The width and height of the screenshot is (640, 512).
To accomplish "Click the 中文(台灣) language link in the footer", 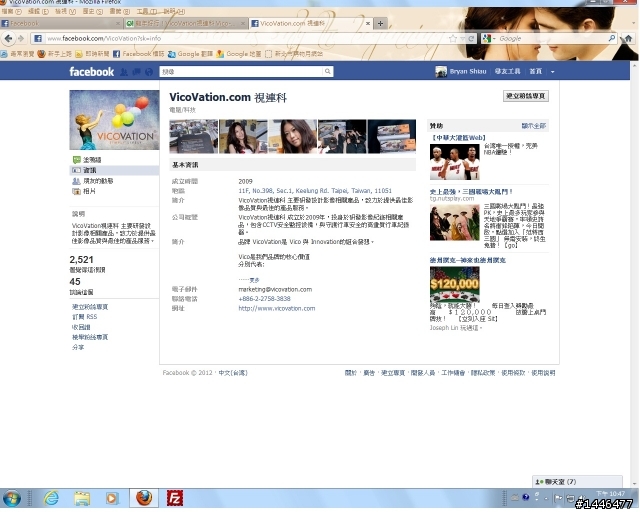I will (x=233, y=373).
